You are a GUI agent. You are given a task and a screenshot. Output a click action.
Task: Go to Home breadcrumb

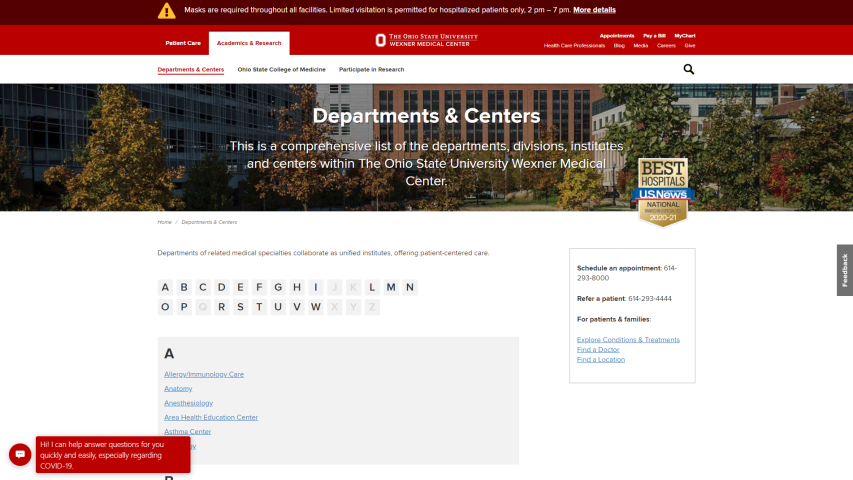point(164,222)
